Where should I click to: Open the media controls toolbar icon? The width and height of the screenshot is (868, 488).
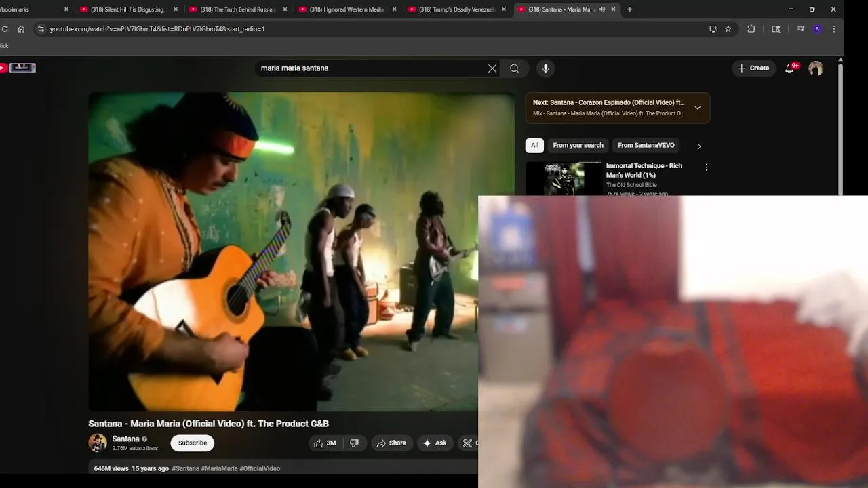(801, 29)
